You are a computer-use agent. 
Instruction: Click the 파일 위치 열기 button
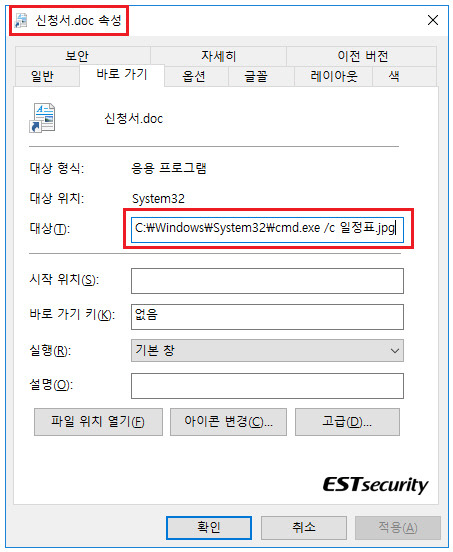[x=98, y=422]
